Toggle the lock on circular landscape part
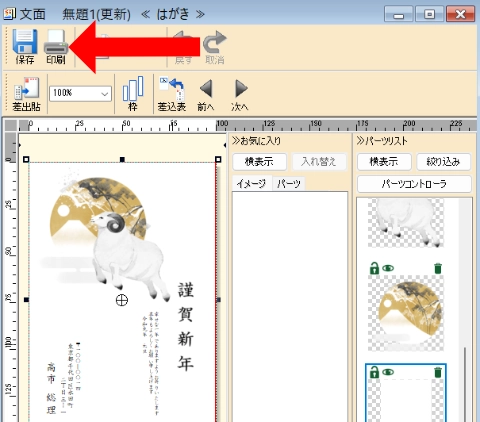This screenshot has height=422, width=480. click(374, 268)
